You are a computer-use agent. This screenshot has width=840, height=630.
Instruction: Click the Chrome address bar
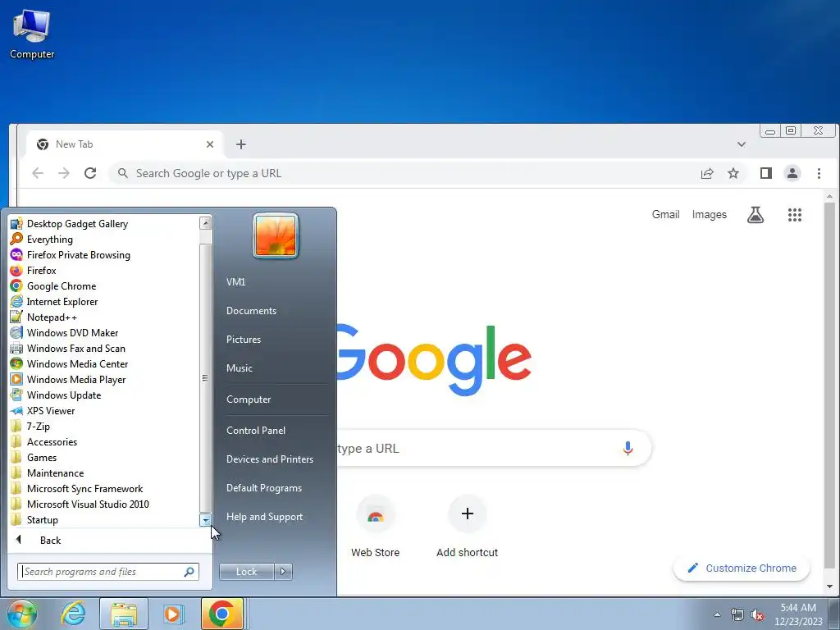(x=407, y=173)
